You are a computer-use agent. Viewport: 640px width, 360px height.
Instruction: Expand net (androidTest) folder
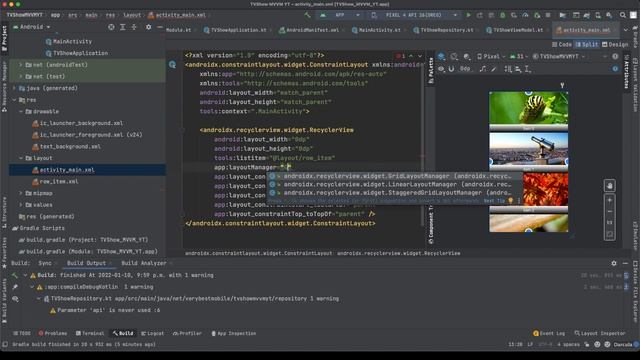pyautogui.click(x=20, y=65)
